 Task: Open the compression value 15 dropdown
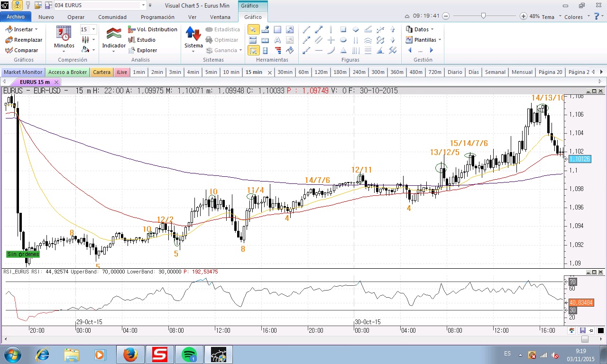93,29
